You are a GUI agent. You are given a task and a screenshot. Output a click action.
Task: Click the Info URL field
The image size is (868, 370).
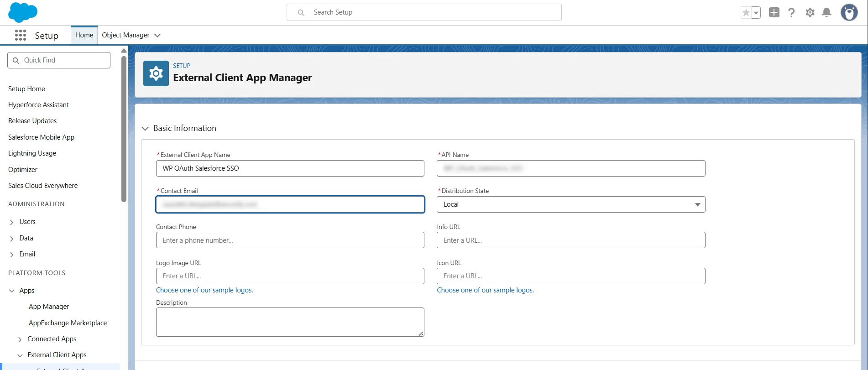(571, 240)
